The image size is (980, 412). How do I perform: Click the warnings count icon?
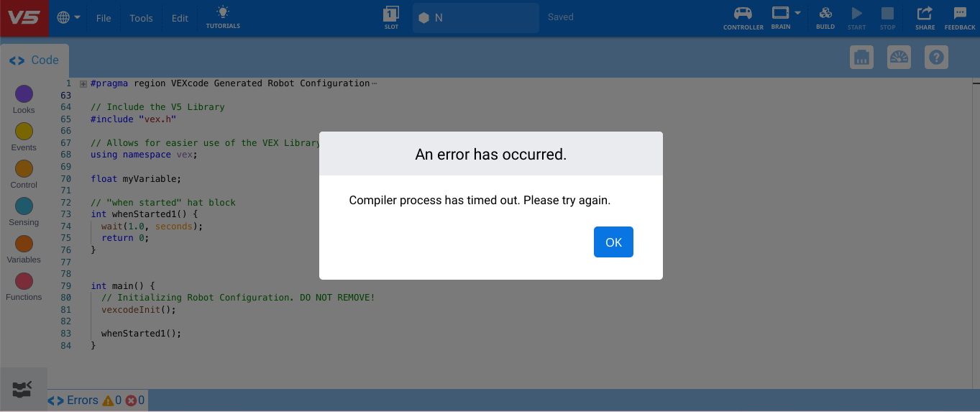pos(108,400)
